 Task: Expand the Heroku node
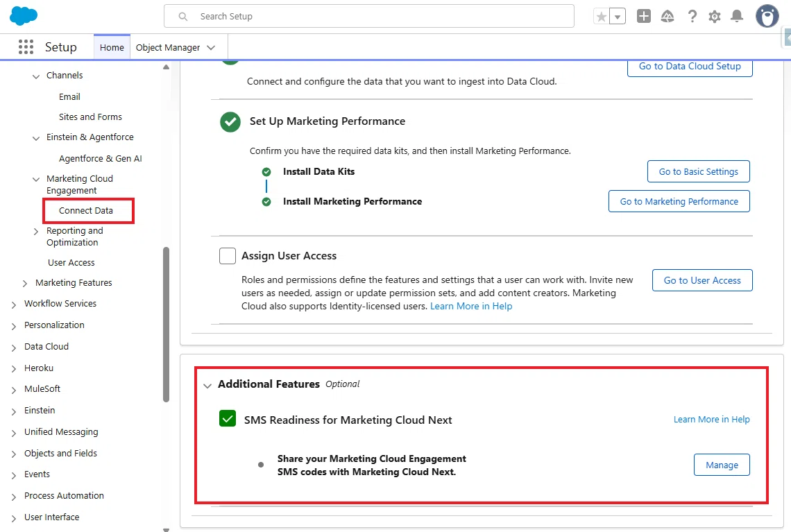tap(14, 368)
